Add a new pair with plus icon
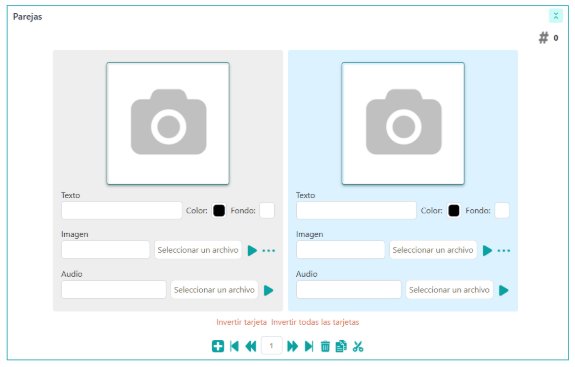 point(218,346)
